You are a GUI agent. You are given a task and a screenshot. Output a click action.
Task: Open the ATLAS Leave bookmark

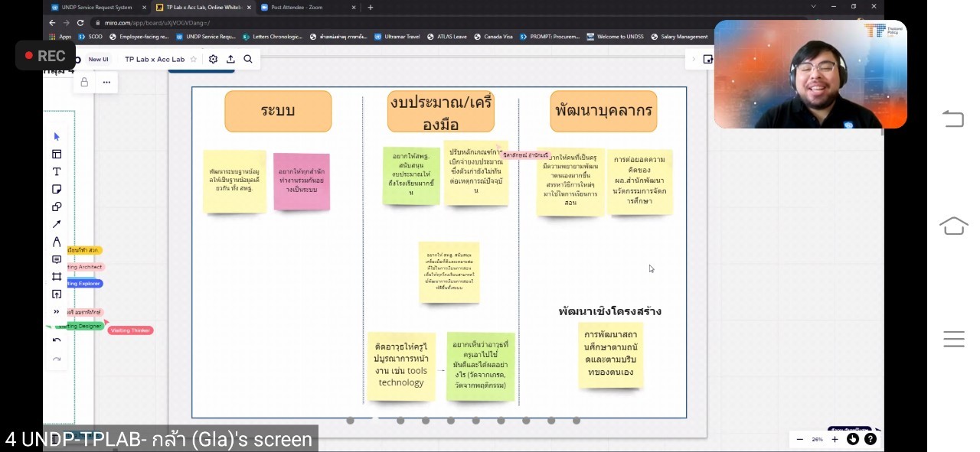click(447, 36)
